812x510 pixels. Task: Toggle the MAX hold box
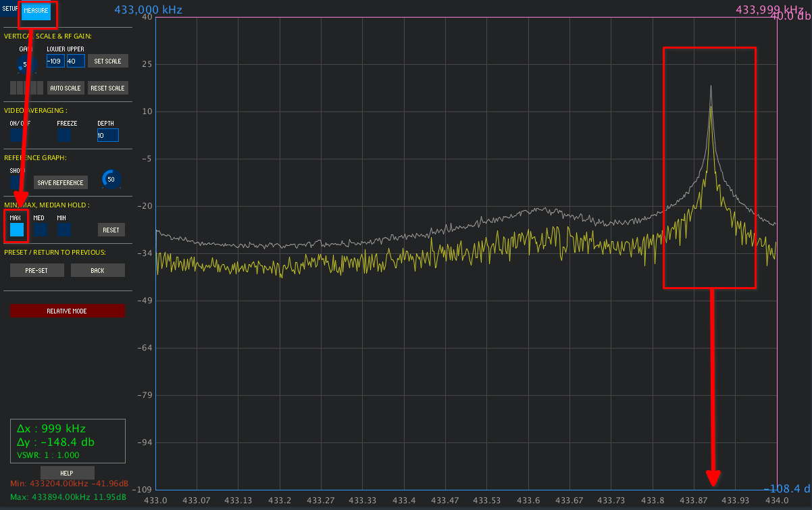[x=17, y=230]
